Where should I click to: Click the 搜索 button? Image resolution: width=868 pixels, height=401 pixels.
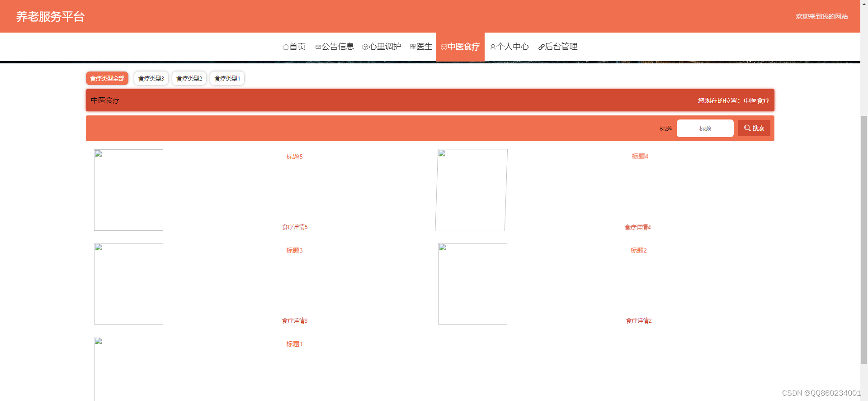click(754, 128)
